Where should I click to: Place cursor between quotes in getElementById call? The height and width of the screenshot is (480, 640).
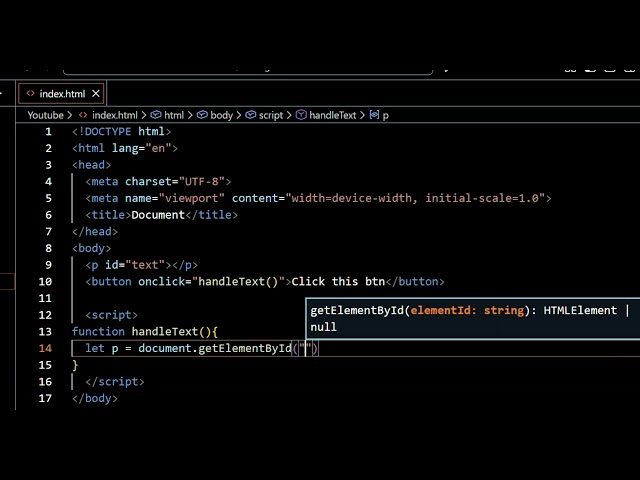pyautogui.click(x=306, y=349)
